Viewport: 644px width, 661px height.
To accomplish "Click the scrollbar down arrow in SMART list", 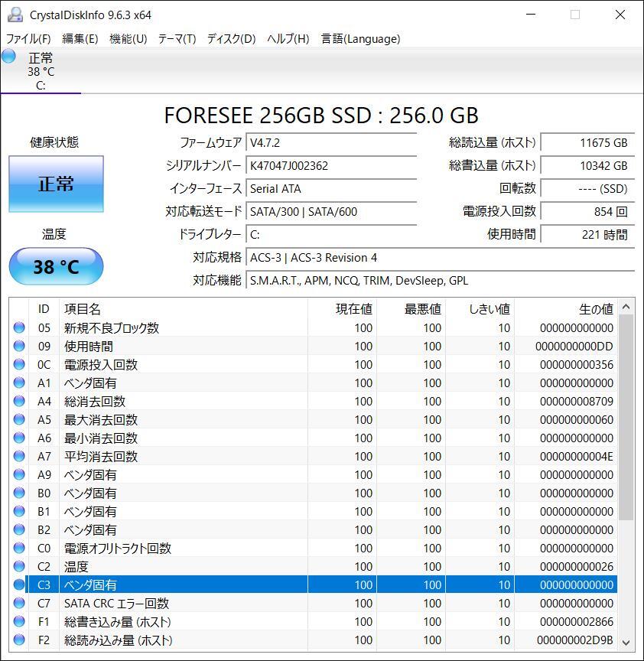I will pos(626,643).
